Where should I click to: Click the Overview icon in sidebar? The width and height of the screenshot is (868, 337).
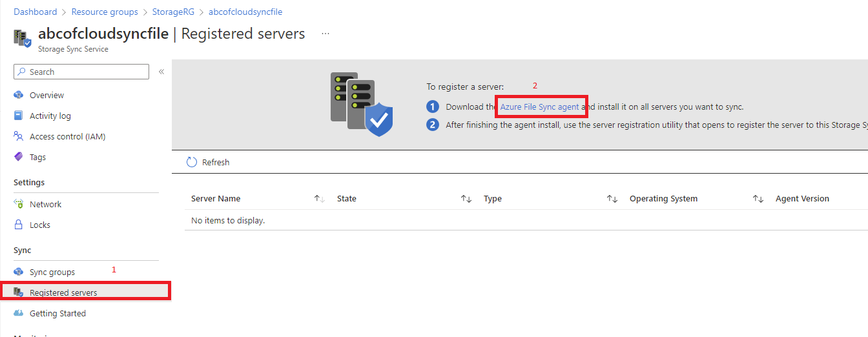19,95
